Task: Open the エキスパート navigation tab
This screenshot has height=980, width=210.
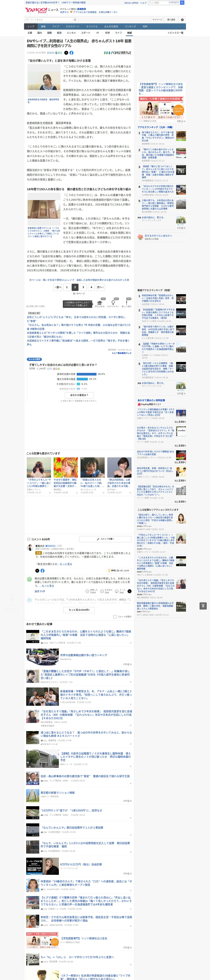Action: point(72,27)
